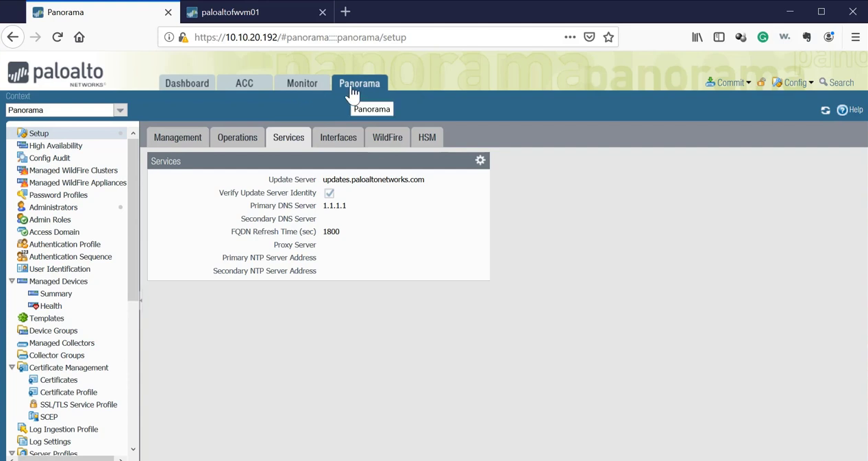Screen dimensions: 868x461
Task: Open Authentication Profile in sidebar
Action: pos(64,244)
